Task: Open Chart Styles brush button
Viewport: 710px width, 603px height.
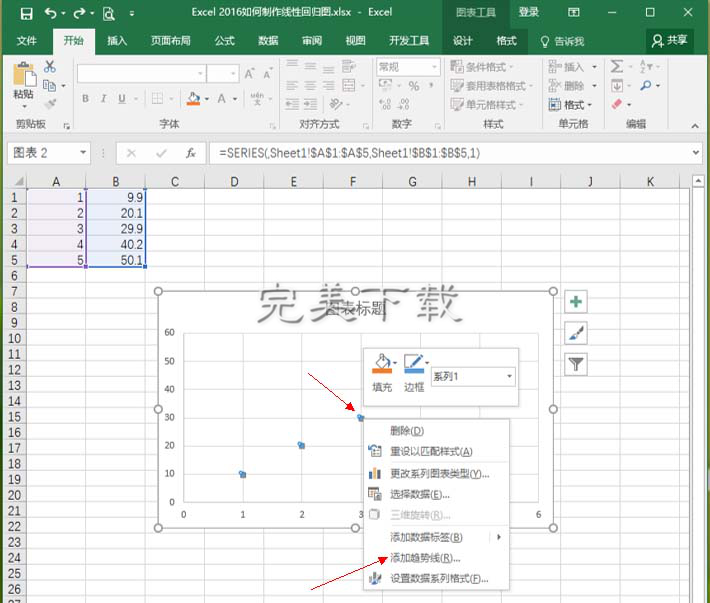Action: click(576, 333)
